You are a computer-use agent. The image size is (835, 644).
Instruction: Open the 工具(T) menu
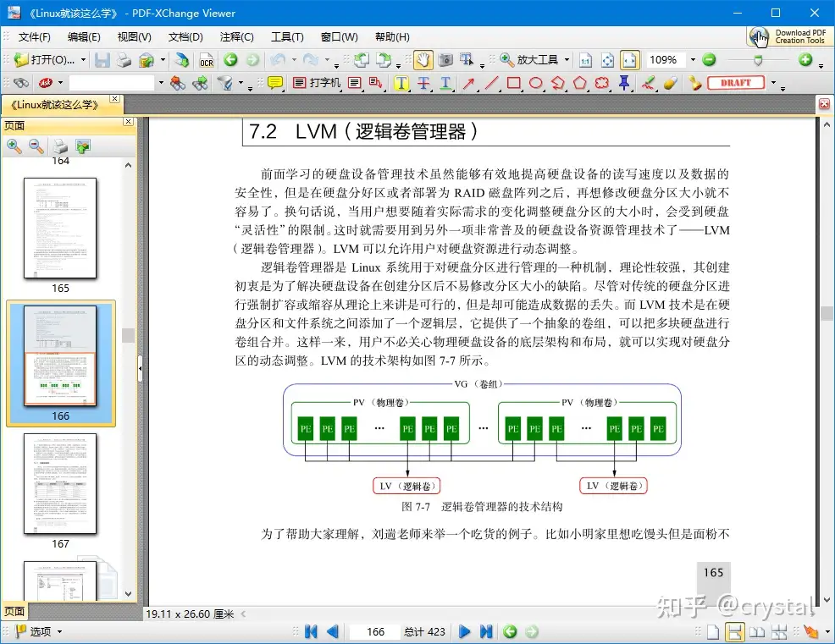click(x=287, y=37)
